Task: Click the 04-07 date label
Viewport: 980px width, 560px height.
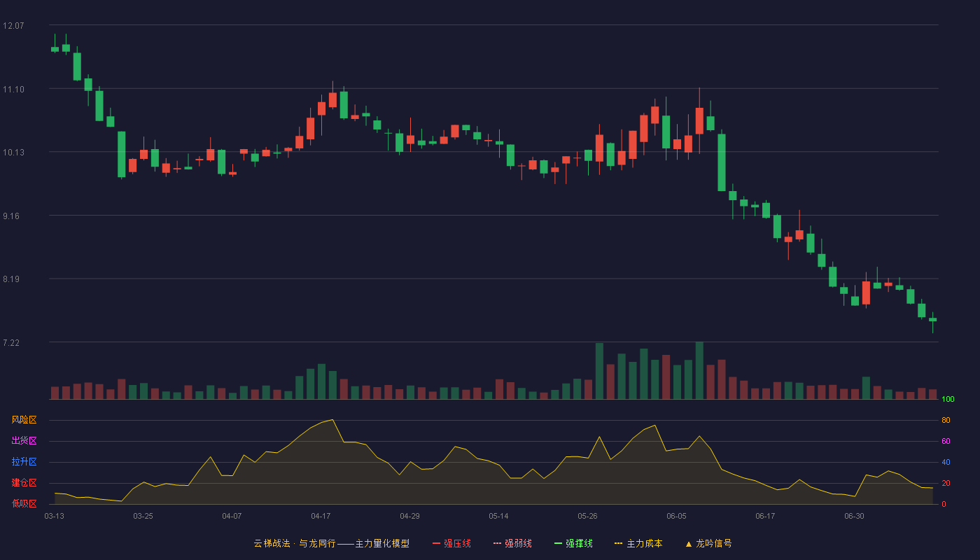Action: point(232,516)
